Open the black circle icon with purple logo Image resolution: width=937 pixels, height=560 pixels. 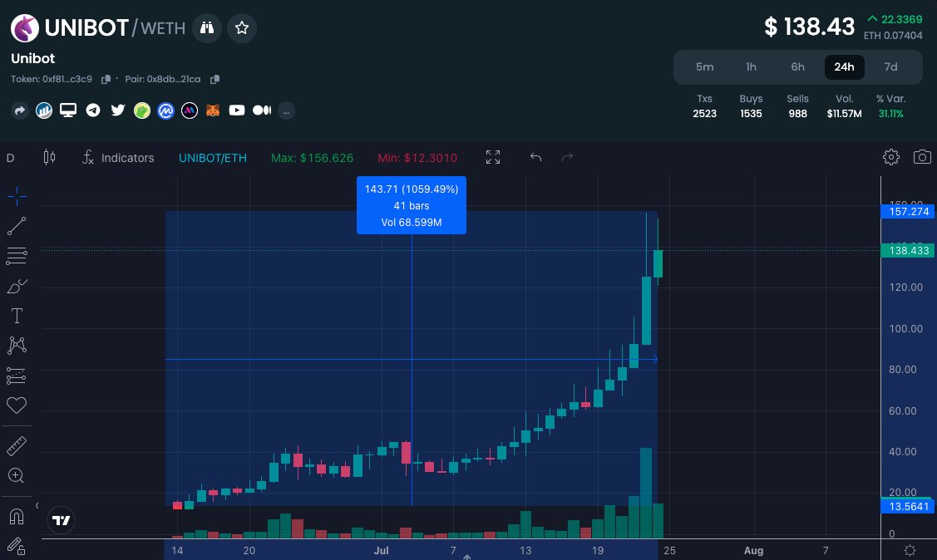pyautogui.click(x=190, y=111)
